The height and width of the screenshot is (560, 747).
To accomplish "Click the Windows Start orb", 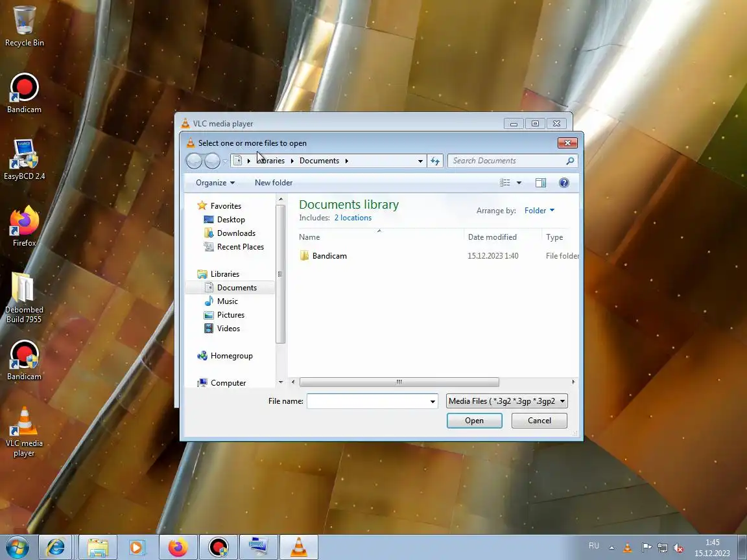I will coord(17,547).
